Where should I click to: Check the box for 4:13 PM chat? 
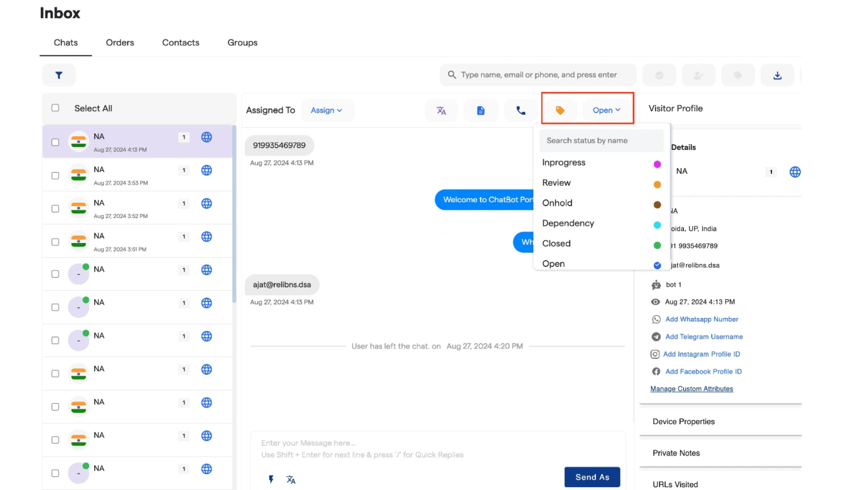pyautogui.click(x=55, y=142)
